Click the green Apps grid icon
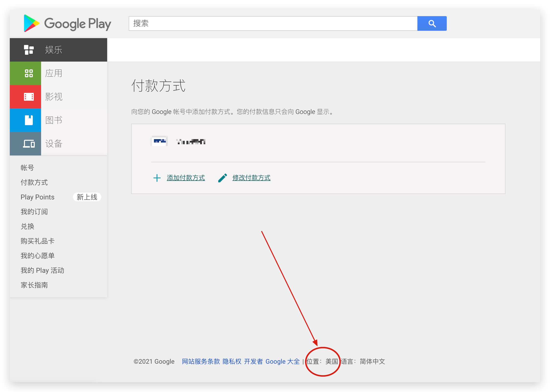 [29, 73]
